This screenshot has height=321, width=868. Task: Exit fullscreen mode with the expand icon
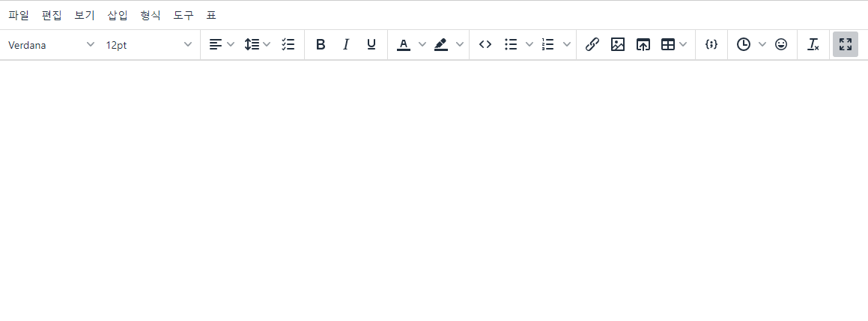pos(846,45)
